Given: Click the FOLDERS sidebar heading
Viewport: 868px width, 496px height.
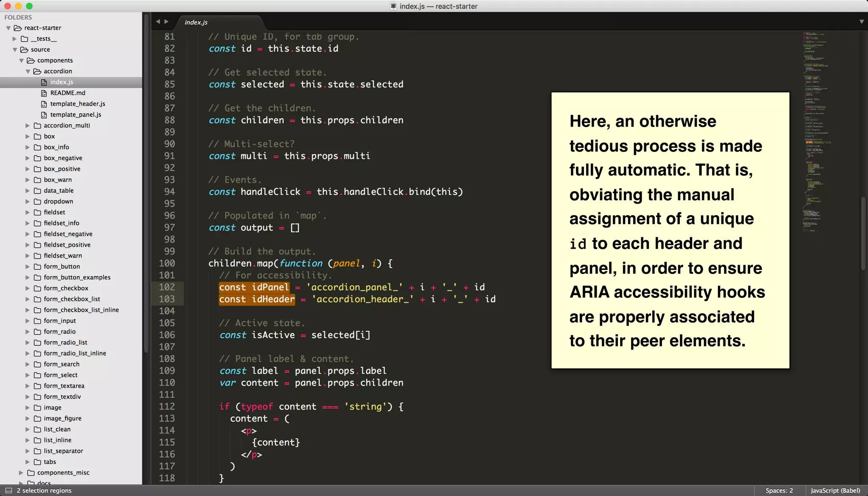Looking at the screenshot, I should point(18,17).
